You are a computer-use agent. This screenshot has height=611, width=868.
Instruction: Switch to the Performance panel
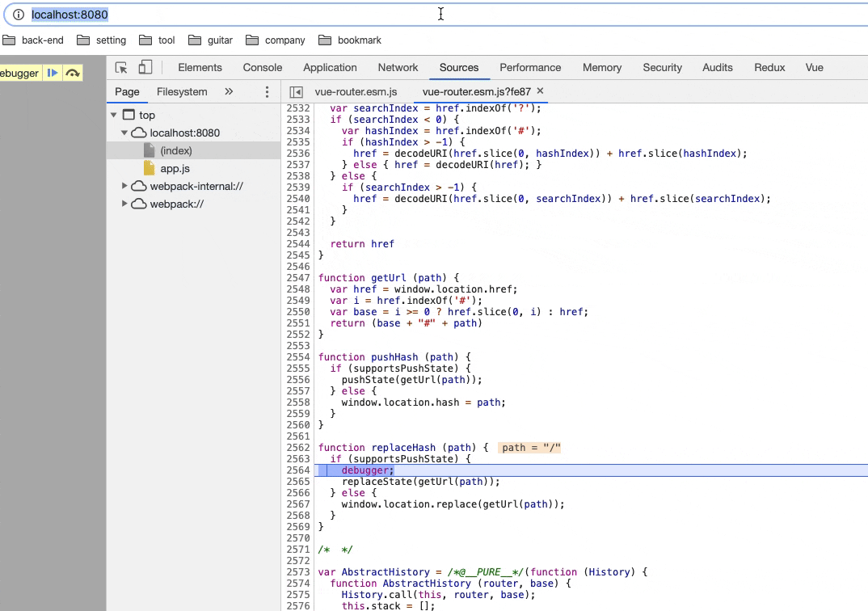coord(530,68)
